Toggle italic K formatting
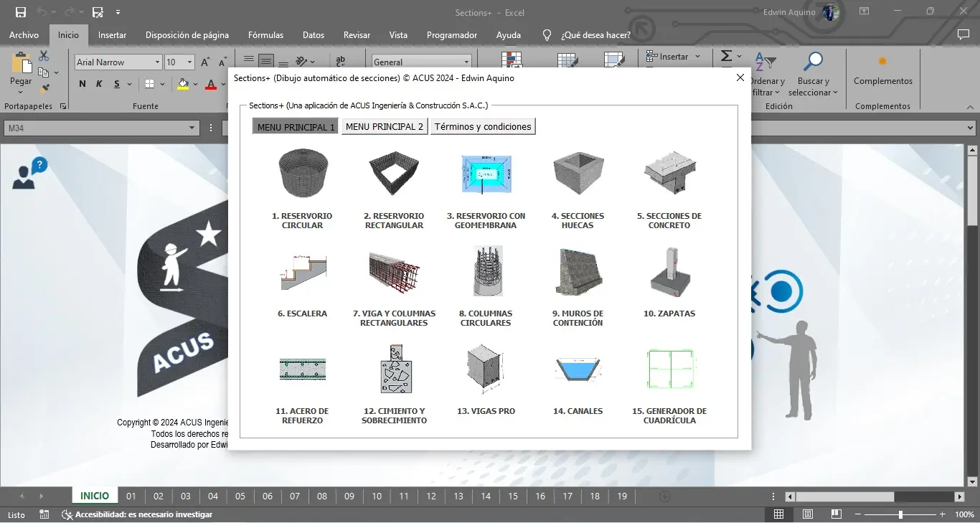Viewport: 980px width, 523px height. [x=99, y=84]
